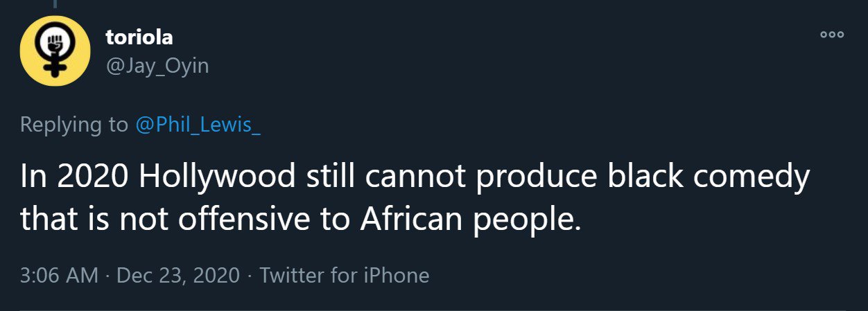Click empty tweet area right of the handle
This screenshot has width=868, height=311.
485,66
